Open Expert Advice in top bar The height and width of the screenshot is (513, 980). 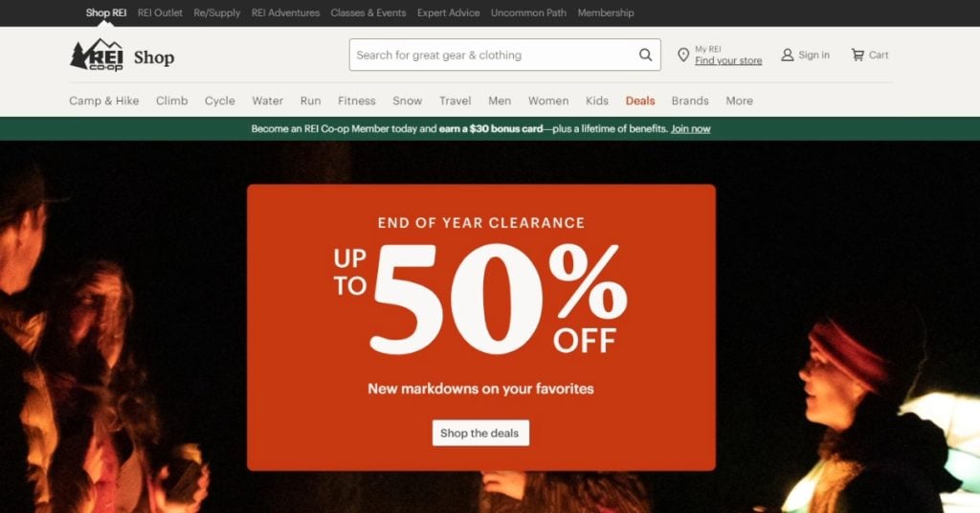(x=448, y=12)
